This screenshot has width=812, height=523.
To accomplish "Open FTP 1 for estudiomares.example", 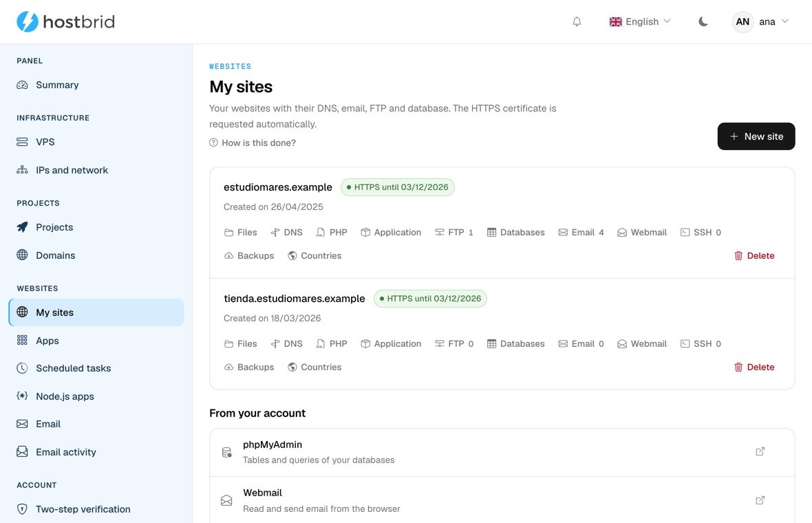I will [x=454, y=233].
